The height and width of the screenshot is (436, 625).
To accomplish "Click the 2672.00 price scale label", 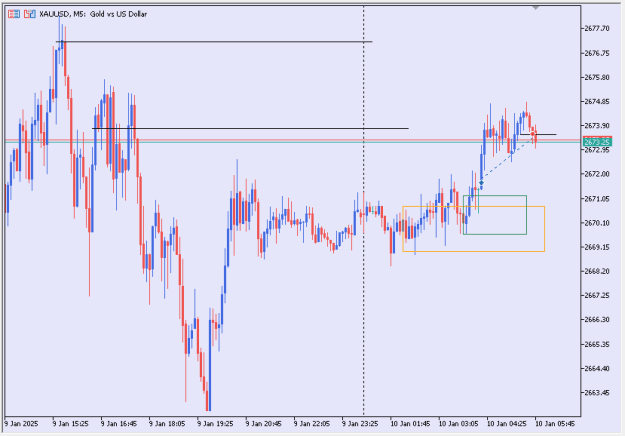I will [x=597, y=174].
